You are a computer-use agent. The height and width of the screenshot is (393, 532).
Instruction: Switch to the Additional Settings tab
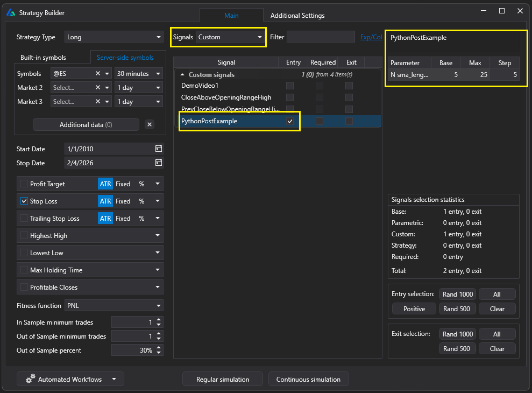[x=297, y=16]
